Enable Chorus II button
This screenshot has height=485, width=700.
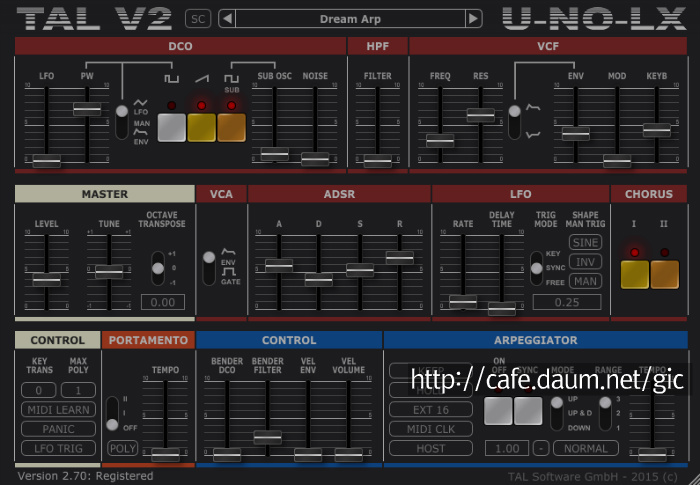pyautogui.click(x=664, y=275)
